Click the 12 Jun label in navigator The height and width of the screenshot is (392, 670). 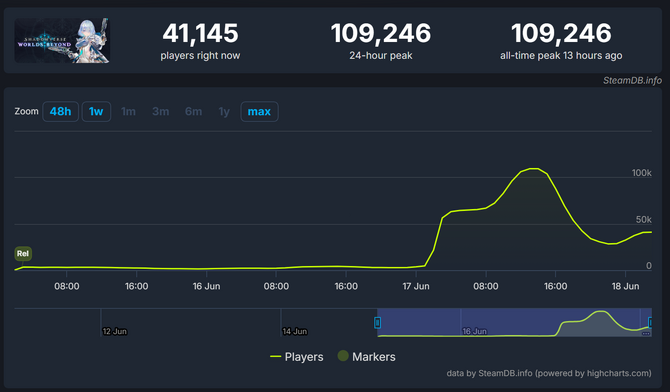(x=115, y=331)
